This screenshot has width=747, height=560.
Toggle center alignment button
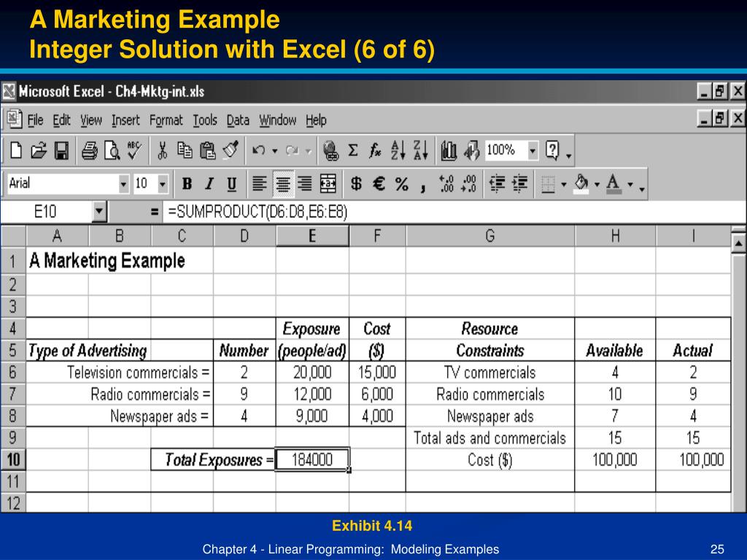pyautogui.click(x=283, y=183)
